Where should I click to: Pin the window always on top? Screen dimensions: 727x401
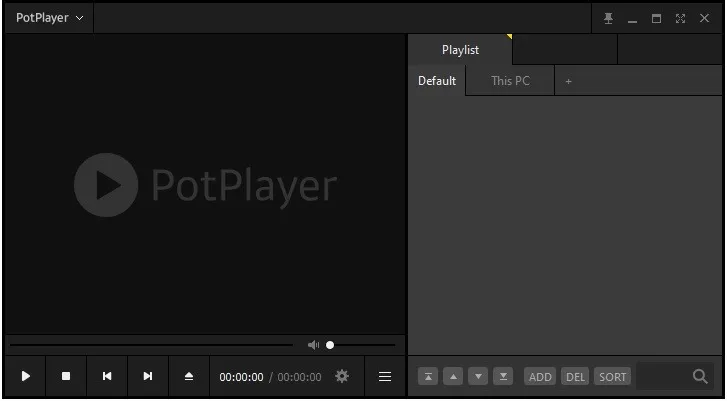(x=608, y=18)
